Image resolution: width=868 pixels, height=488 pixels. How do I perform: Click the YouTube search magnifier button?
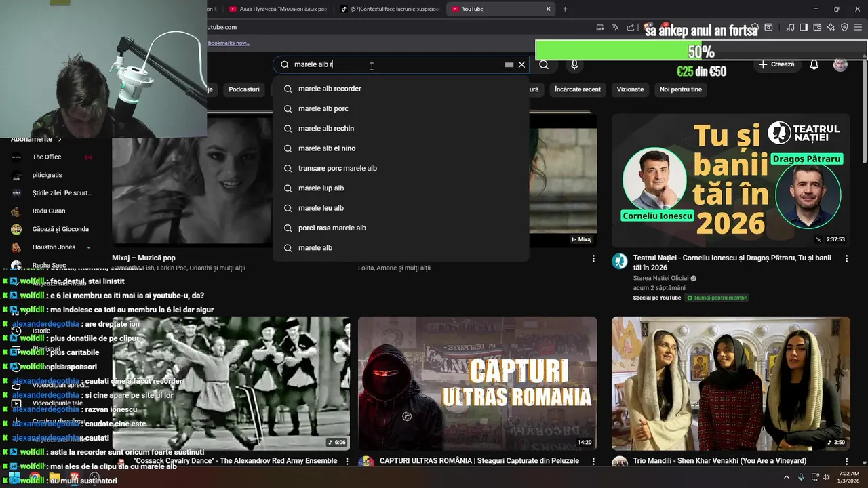(544, 64)
